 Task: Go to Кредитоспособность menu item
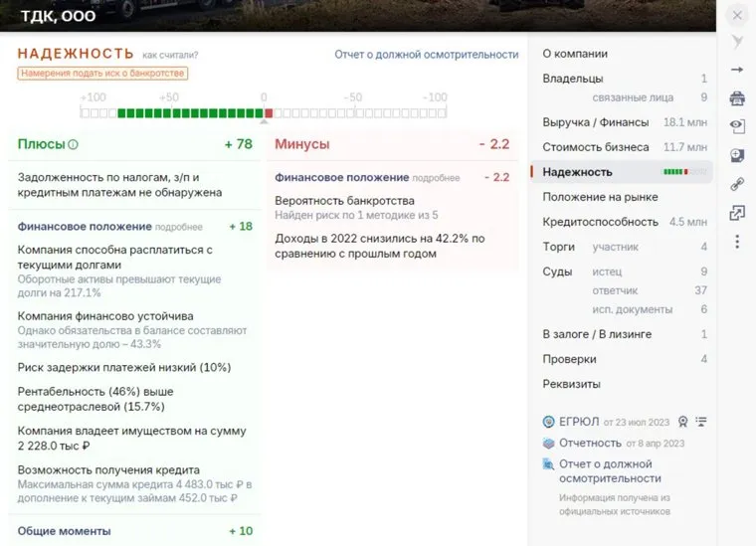coord(600,222)
